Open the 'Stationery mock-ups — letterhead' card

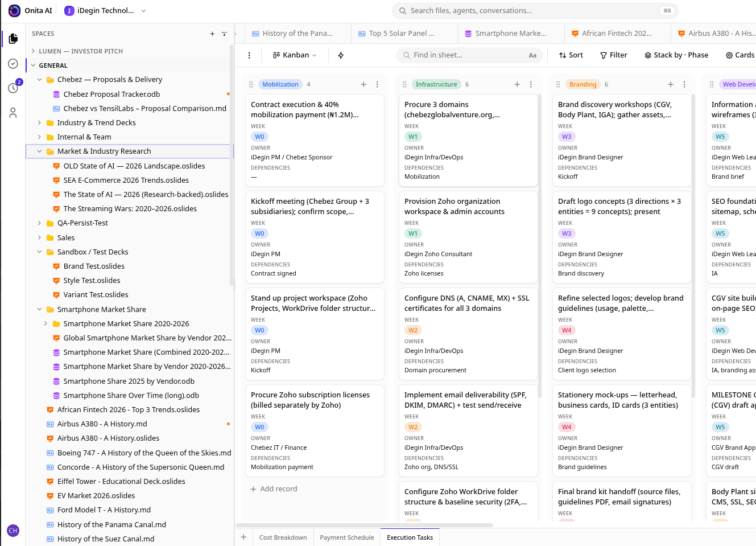pos(622,431)
